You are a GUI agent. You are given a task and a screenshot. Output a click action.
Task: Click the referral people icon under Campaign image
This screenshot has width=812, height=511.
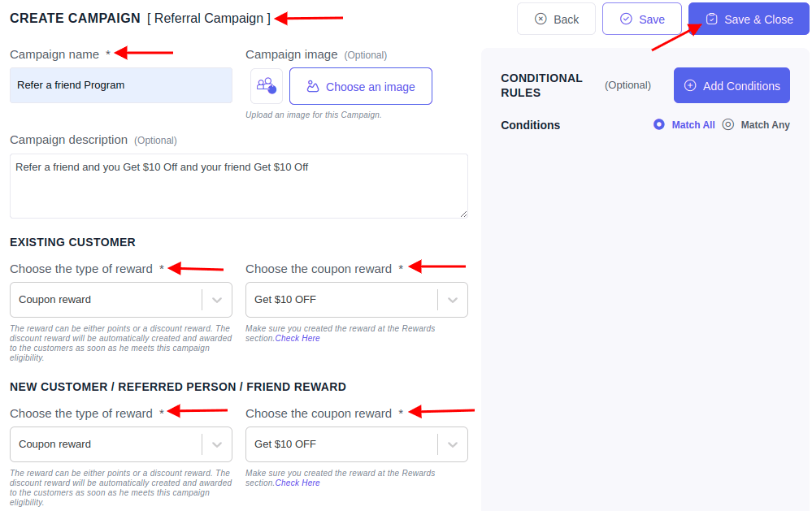click(x=266, y=85)
